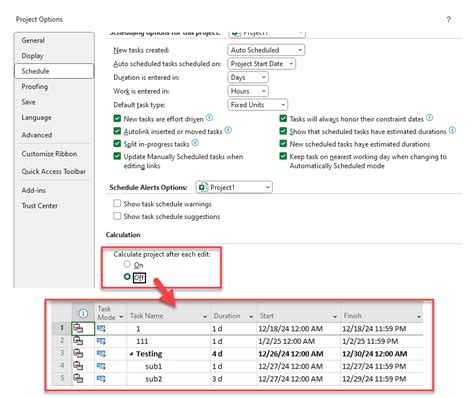474x398 pixels.
Task: Click task mode icon for task 1
Action: [101, 329]
